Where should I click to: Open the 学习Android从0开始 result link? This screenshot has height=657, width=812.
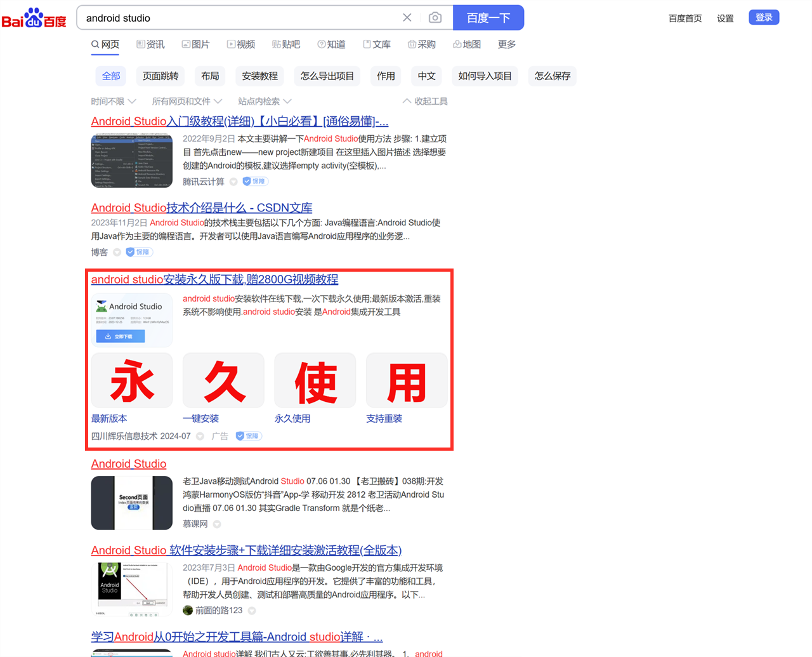point(237,637)
